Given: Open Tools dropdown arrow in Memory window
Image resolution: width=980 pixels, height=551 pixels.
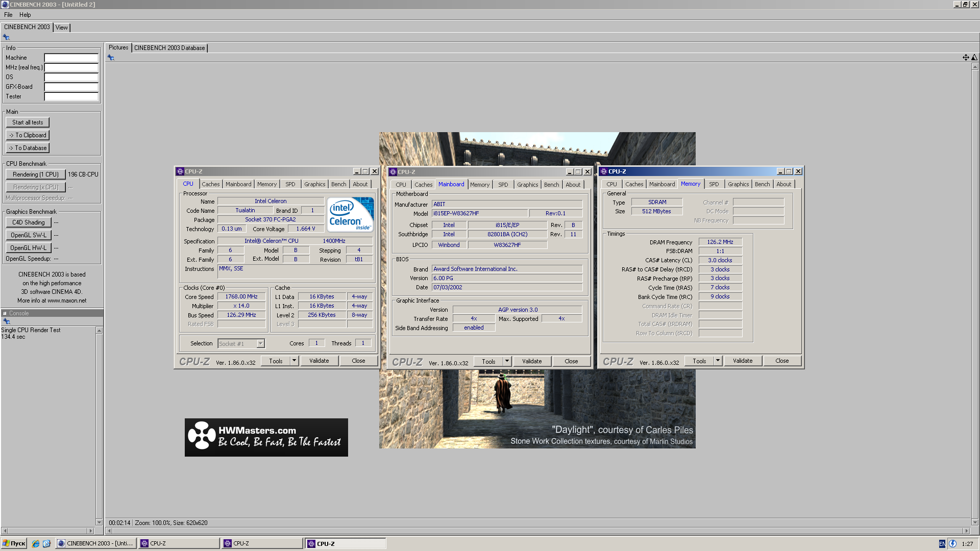Looking at the screenshot, I should coord(718,361).
